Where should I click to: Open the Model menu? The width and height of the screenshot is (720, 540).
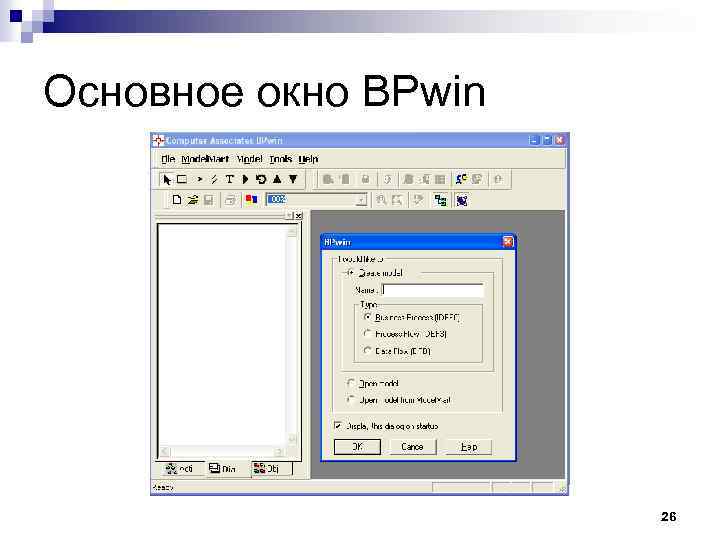pos(249,159)
